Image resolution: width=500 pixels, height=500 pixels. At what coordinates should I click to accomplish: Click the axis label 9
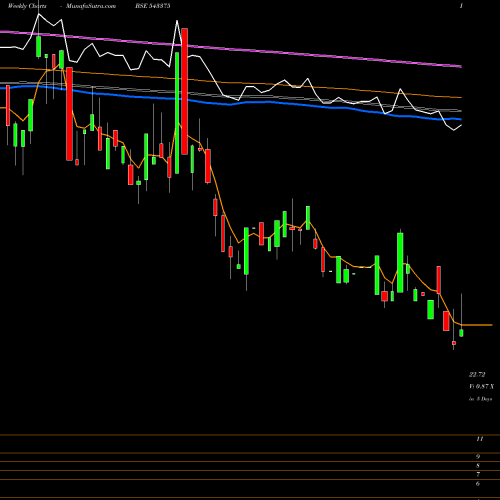[x=478, y=457]
